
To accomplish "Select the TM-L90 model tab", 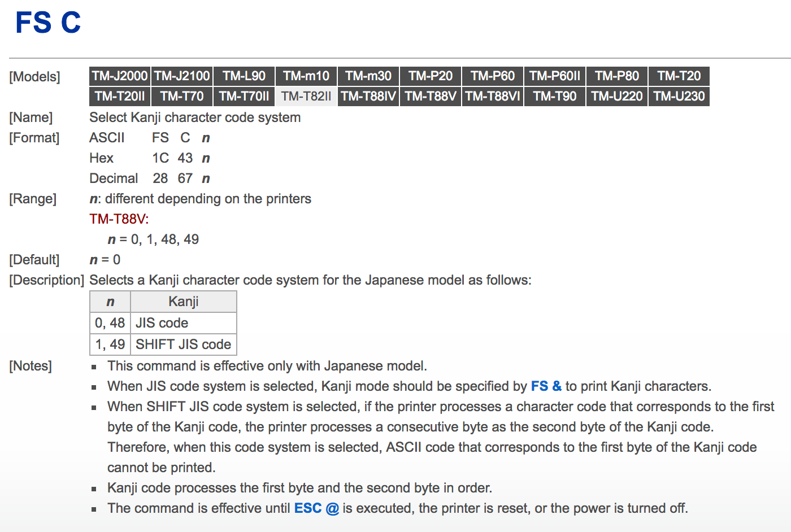I will [x=244, y=76].
